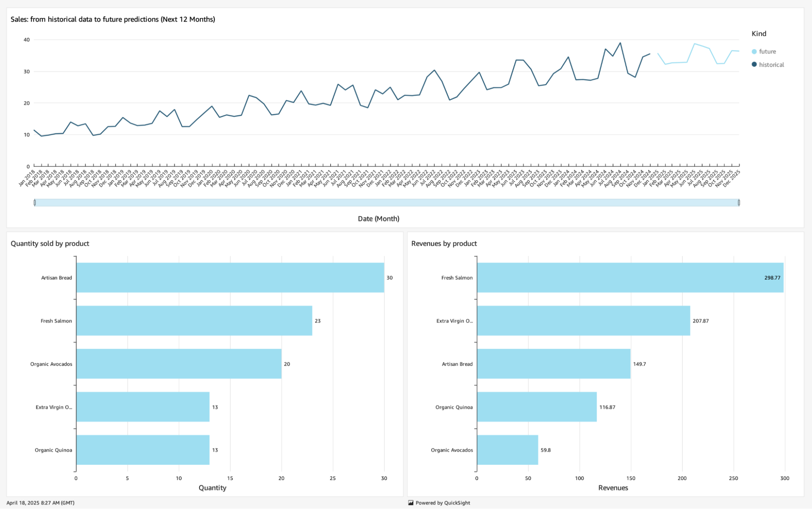Click the 'Date (Month)' axis label
812x509 pixels.
[x=378, y=219]
